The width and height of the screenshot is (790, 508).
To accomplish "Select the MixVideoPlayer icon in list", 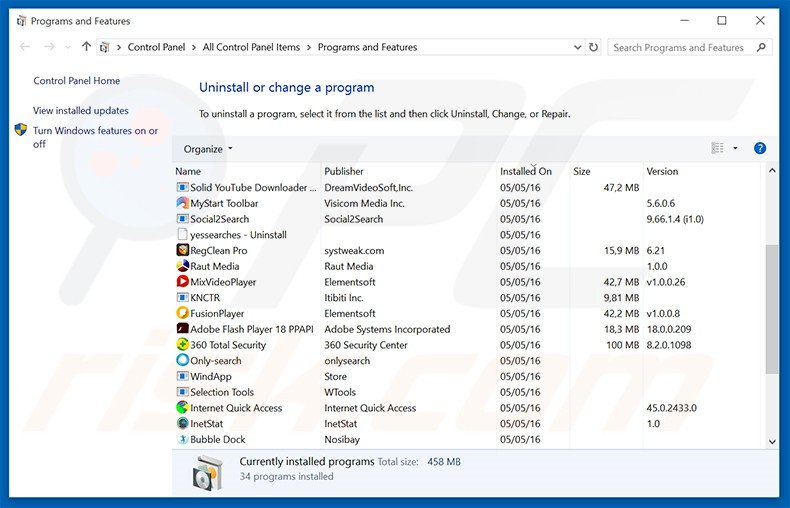I will (x=182, y=282).
